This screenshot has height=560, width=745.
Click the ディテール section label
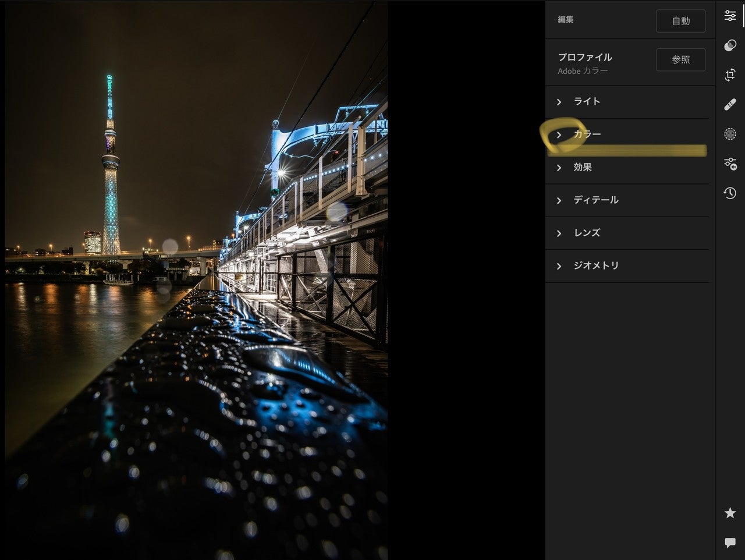[596, 200]
